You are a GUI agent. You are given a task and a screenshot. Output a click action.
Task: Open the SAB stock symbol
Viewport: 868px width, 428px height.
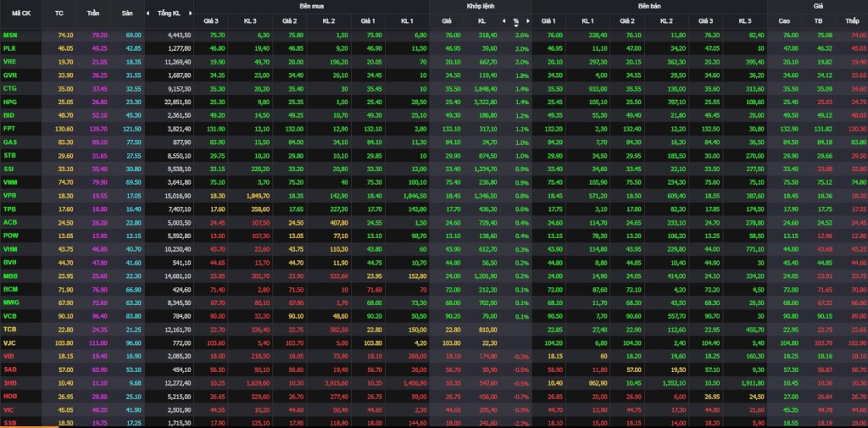click(x=8, y=370)
